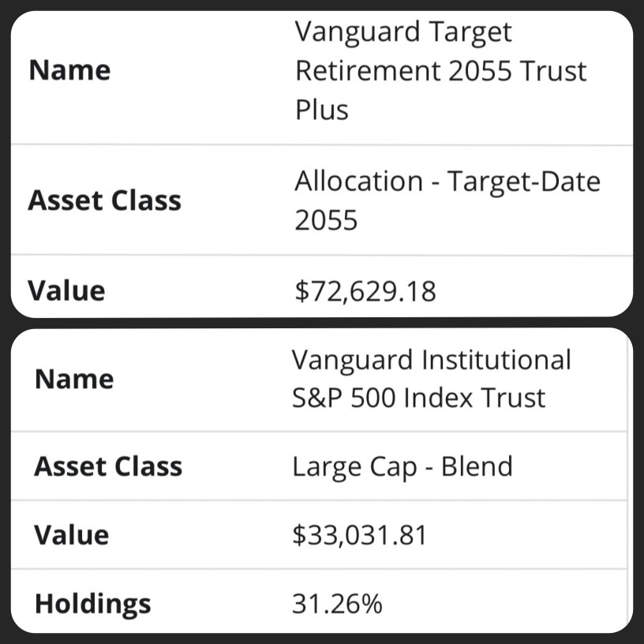Click the Asset Class label in the first card
Screen dimensions: 644x644
coord(105,200)
